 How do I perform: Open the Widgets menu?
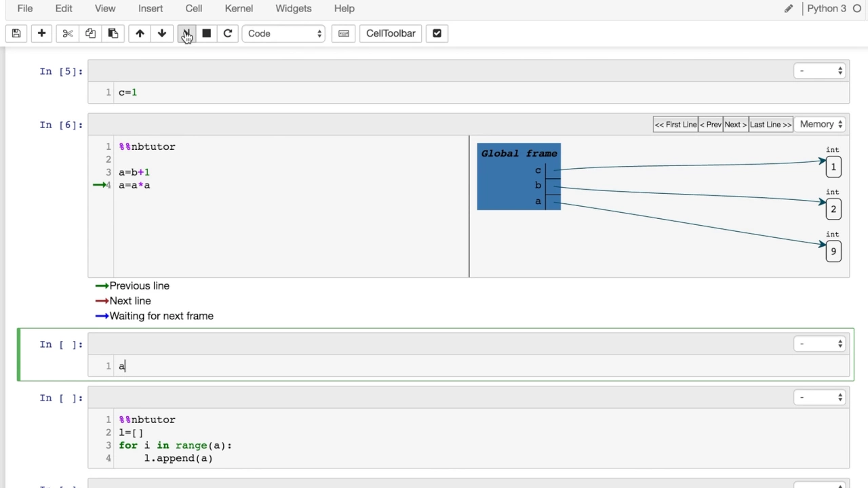(294, 9)
